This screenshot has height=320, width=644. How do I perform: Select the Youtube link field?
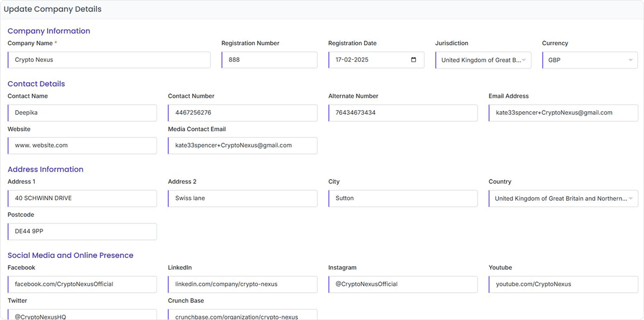coord(563,284)
